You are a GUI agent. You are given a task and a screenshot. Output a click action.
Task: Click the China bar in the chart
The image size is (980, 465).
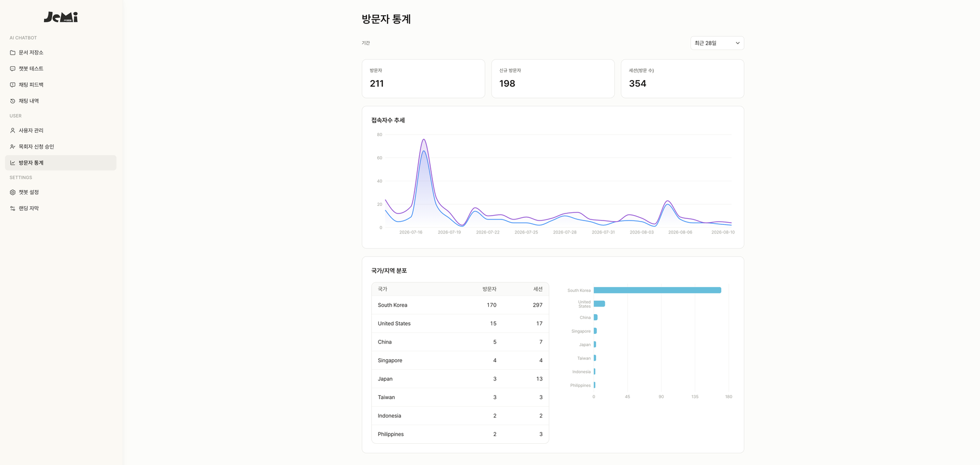(596, 317)
